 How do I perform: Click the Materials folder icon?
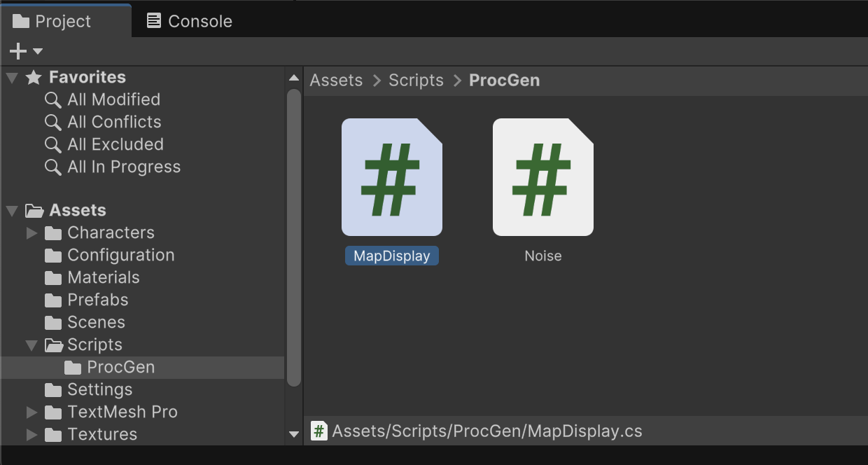(x=53, y=277)
